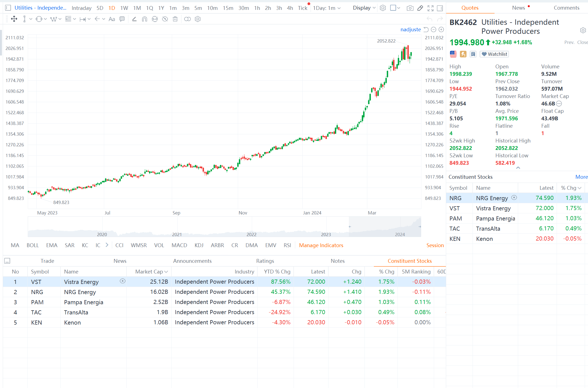Expand range measurement tool options arrow
This screenshot has height=388, width=588.
tap(89, 19)
